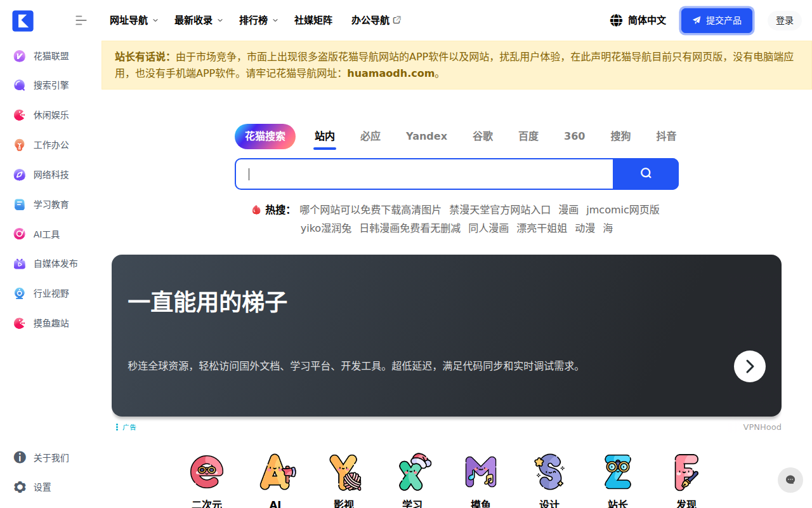Image resolution: width=812 pixels, height=508 pixels.
Task: Click the magnifier search button
Action: 646,173
